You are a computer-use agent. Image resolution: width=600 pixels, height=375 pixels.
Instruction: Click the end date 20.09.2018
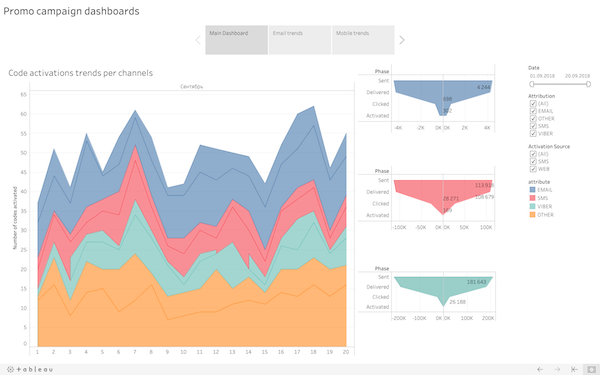tap(577, 76)
